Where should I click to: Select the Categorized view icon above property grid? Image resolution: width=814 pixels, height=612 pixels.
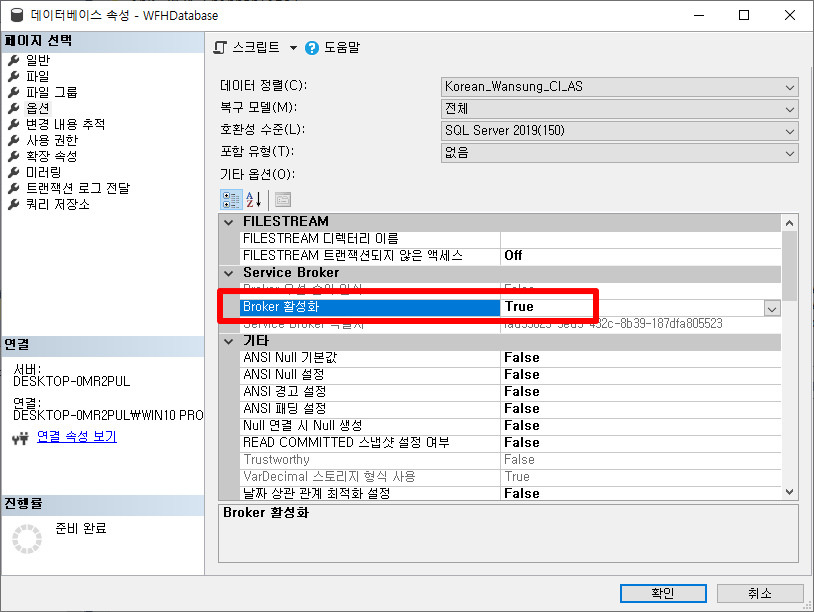point(231,199)
